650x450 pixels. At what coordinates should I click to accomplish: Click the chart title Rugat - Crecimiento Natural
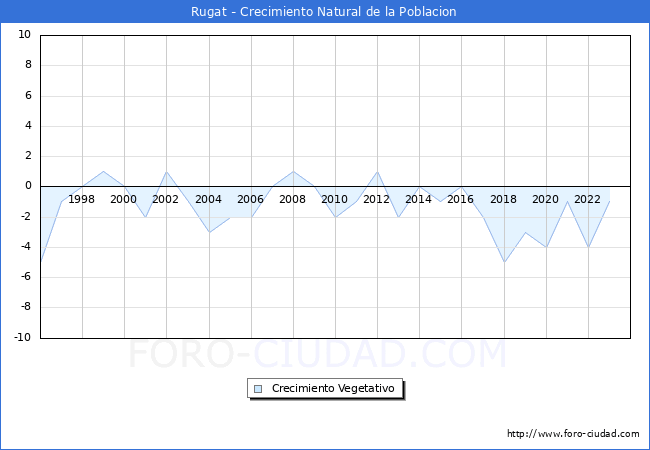click(x=325, y=12)
